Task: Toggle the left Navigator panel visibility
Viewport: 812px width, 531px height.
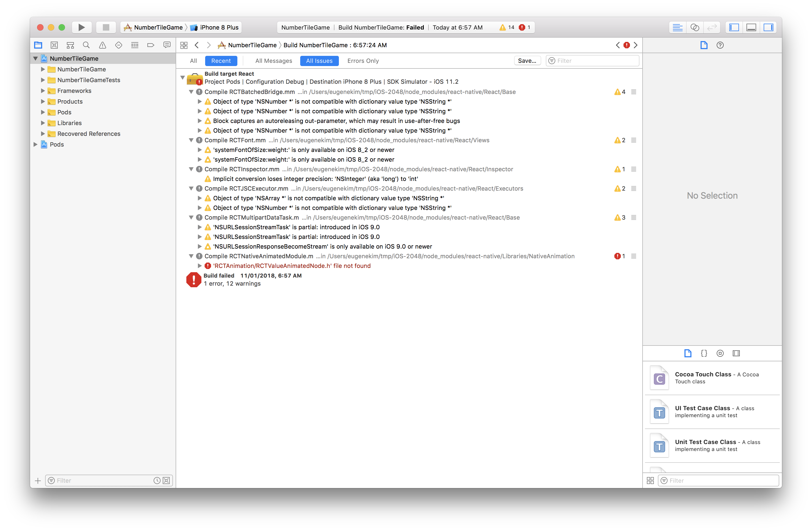Action: [734, 27]
